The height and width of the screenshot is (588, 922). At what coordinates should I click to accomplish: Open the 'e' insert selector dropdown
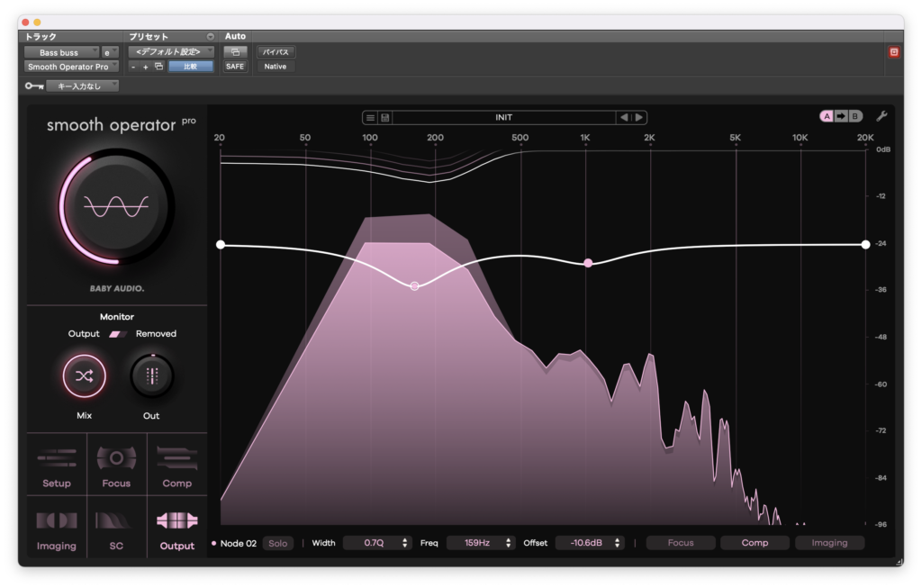tap(110, 52)
